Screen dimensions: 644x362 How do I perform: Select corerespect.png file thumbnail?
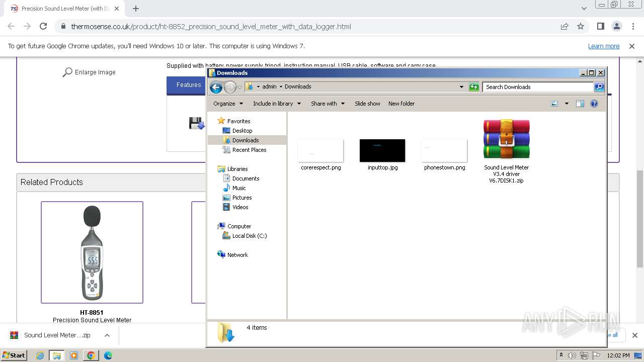tap(320, 151)
